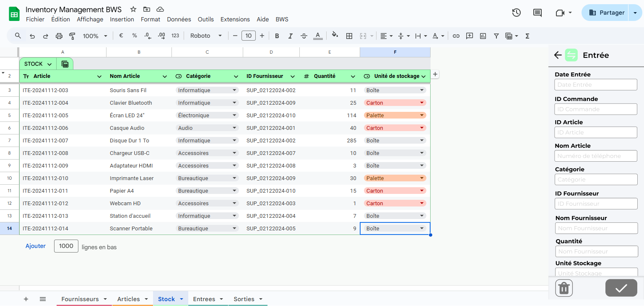Create a filter

point(496,36)
